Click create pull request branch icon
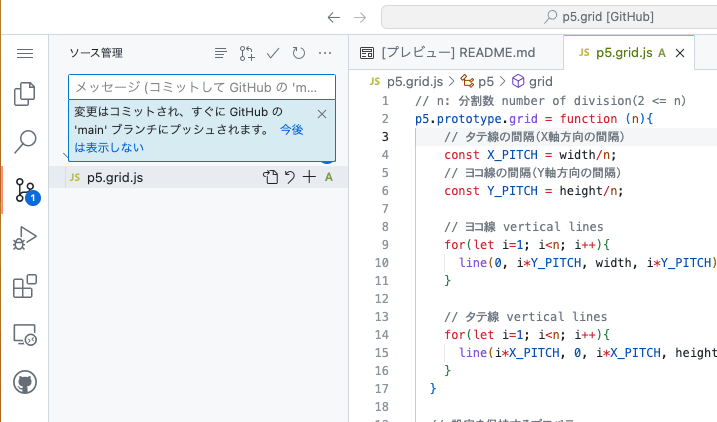Screen dimensions: 717x422 246,53
